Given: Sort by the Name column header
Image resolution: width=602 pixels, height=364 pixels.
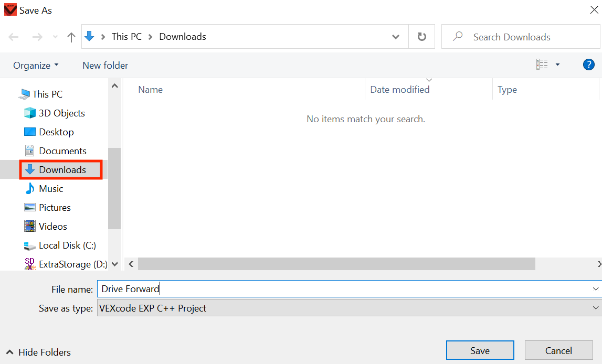Looking at the screenshot, I should click(150, 90).
